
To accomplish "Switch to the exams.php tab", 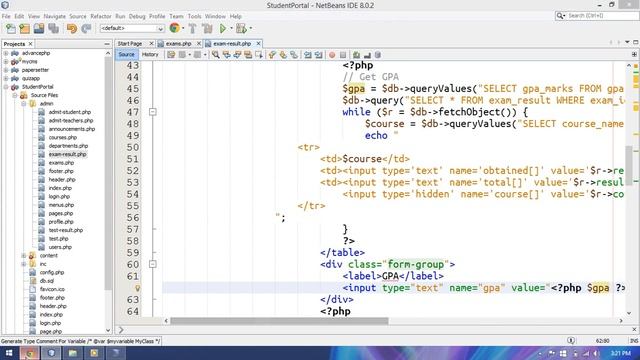I will (178, 44).
